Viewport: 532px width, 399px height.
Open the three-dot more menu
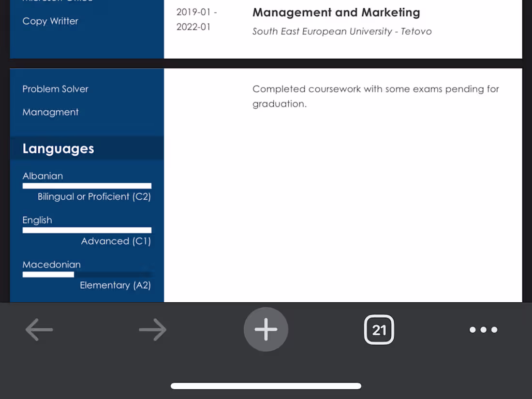484,329
